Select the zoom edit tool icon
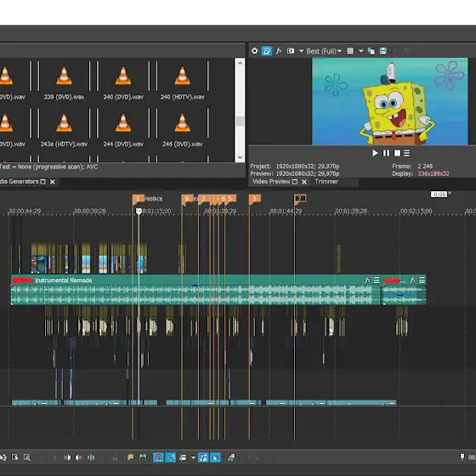Viewport: 476px width, 476px height. pyautogui.click(x=27, y=457)
